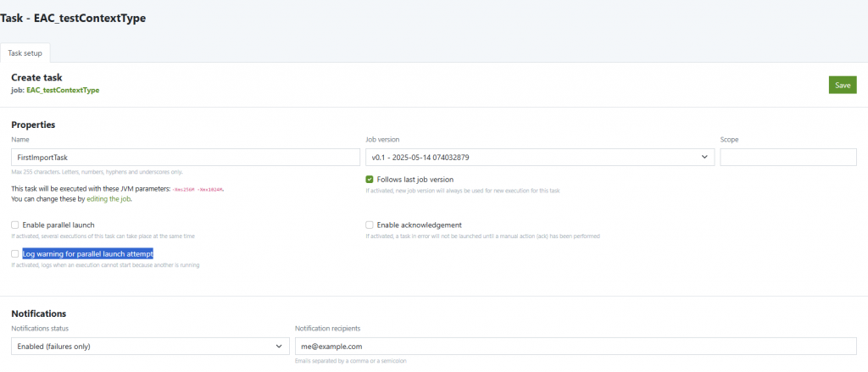This screenshot has height=372, width=868.
Task: Click the 'Emails separated by a comma' hint
Action: [x=349, y=362]
